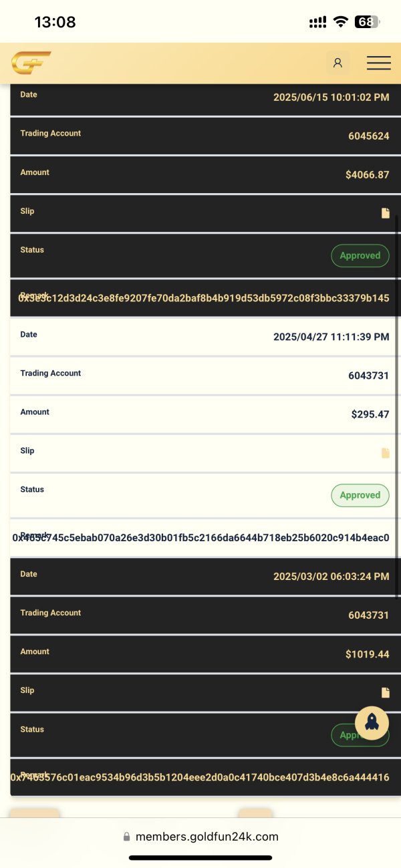Tap the $1019.44 amount value
Viewport: 401px width, 868px height.
pos(367,654)
